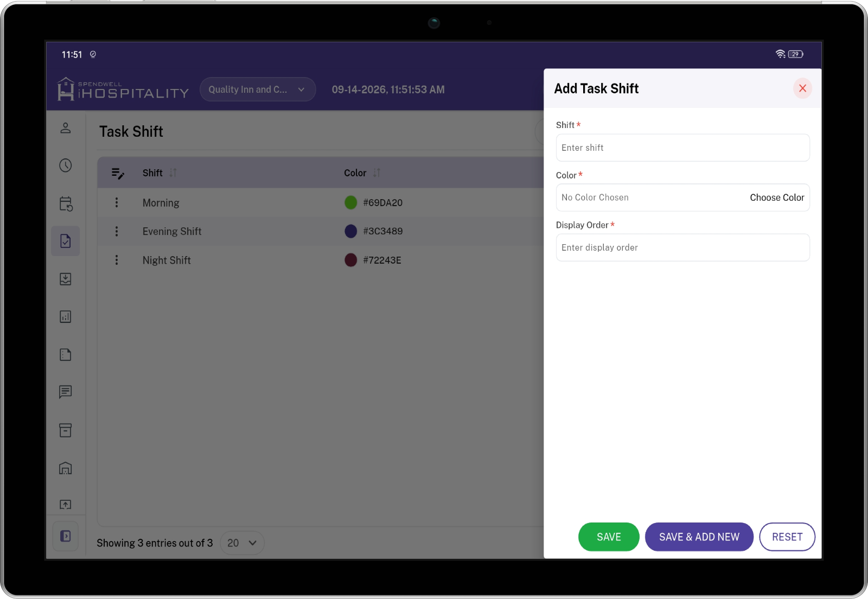
Task: Open the entries per page dropdown
Action: pyautogui.click(x=242, y=543)
